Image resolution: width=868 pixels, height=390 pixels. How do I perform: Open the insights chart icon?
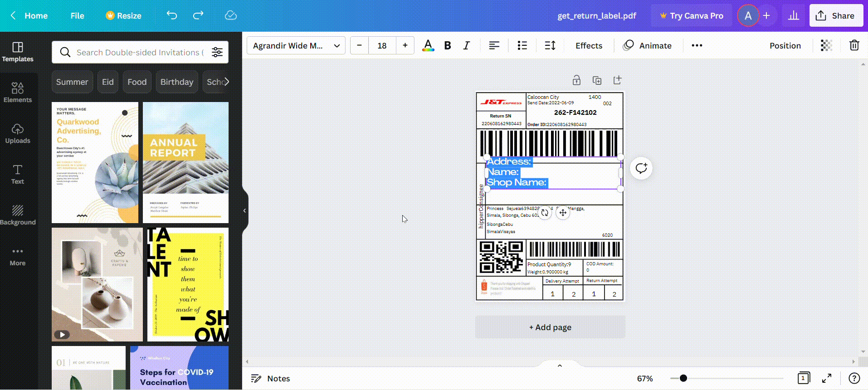click(793, 15)
